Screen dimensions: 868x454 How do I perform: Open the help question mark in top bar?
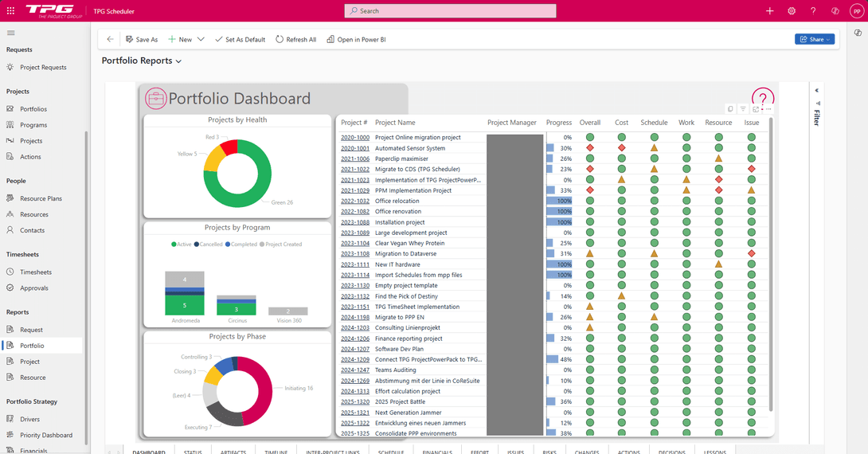pos(813,10)
